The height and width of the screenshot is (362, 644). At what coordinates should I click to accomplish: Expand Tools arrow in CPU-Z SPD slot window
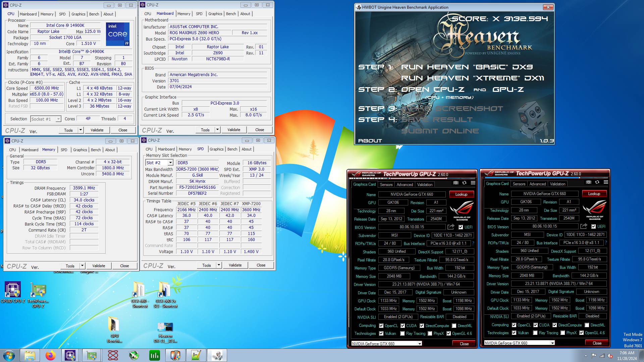click(x=219, y=265)
